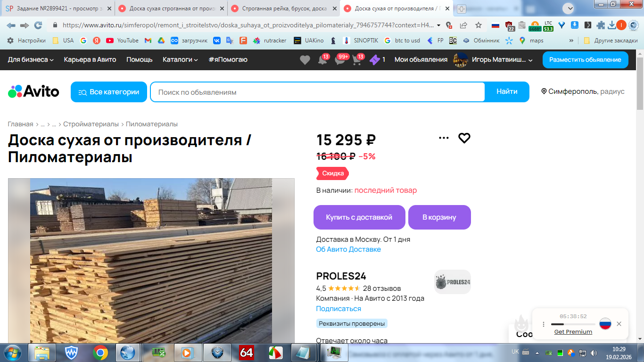Open the red 64 app in taskbar
The image size is (644, 362).
click(x=247, y=352)
